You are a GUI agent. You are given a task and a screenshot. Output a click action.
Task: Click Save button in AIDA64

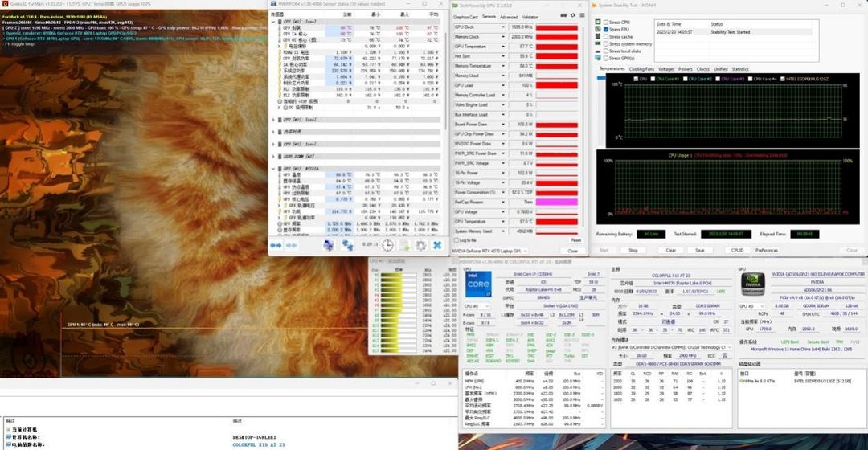700,250
